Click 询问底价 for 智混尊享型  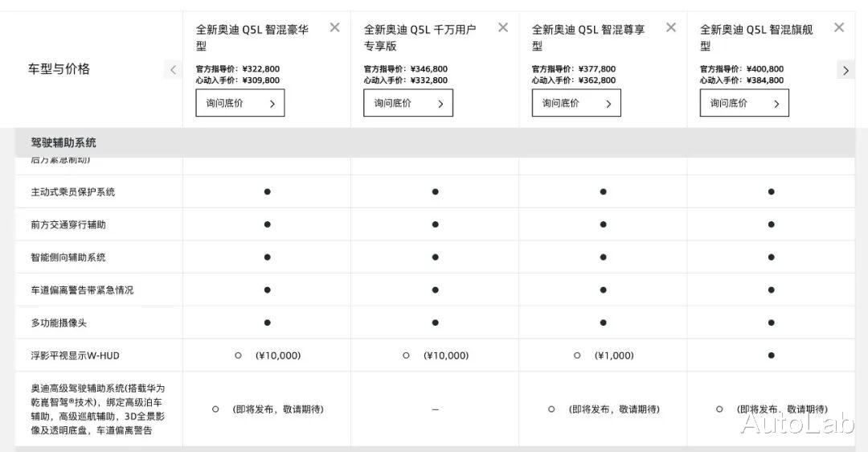click(576, 103)
